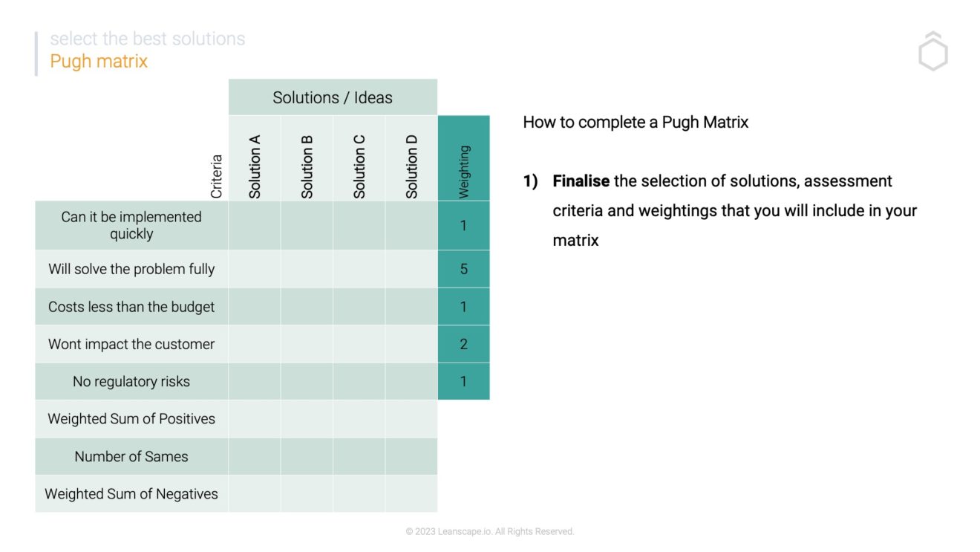The image size is (980, 552).
Task: Click the weighting value 2 cell
Action: (464, 344)
